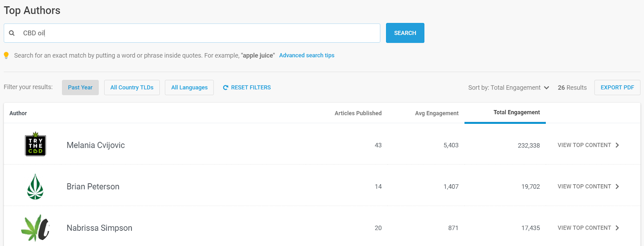
Task: Click articles published value 43
Action: click(x=378, y=145)
